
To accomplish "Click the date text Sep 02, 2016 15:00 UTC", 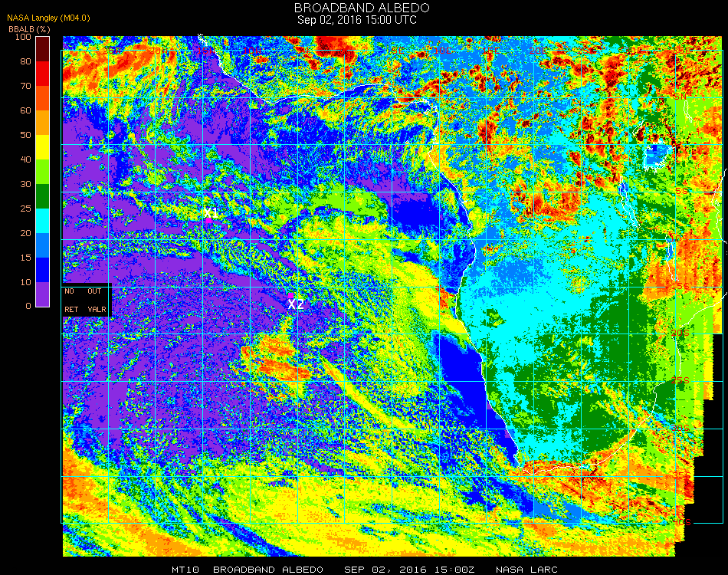I will 357,20.
